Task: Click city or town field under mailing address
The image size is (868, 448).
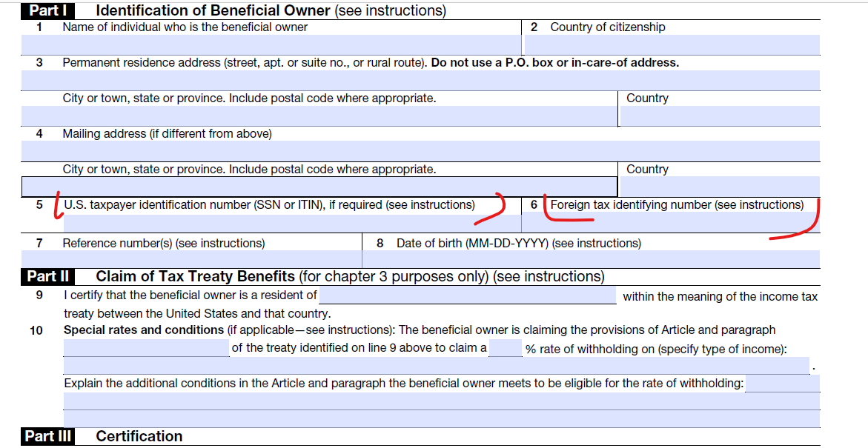Action: pyautogui.click(x=319, y=187)
